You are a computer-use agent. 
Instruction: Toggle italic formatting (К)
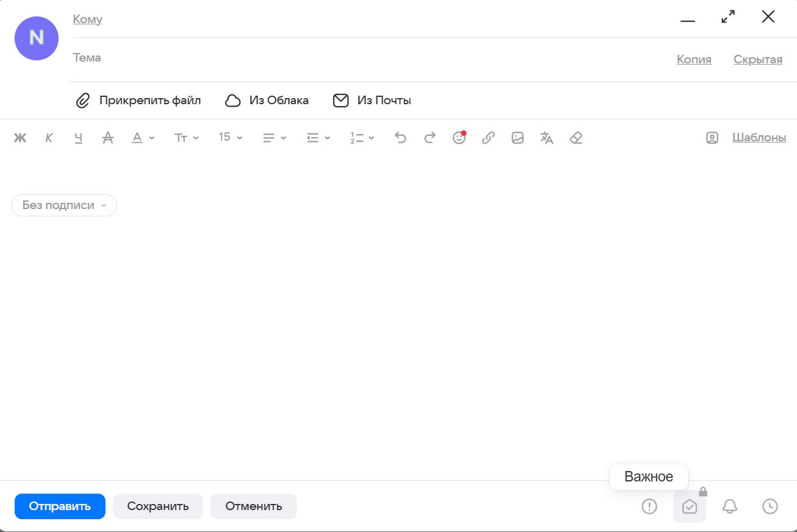49,138
